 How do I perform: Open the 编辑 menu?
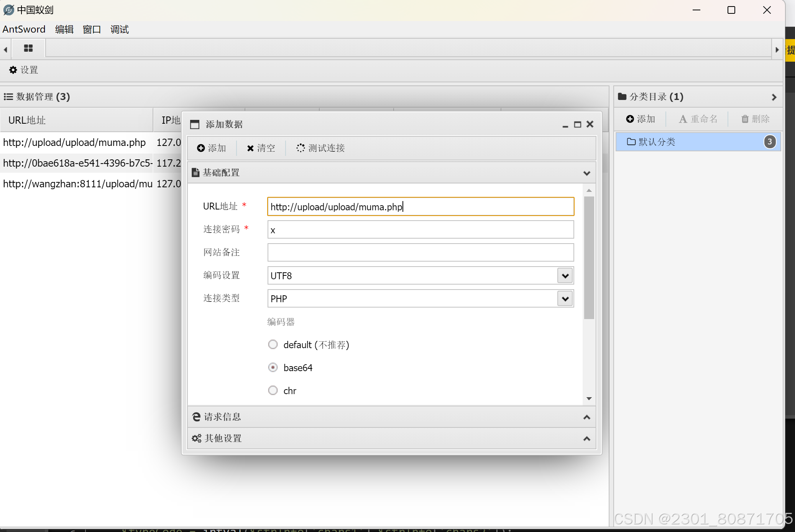pyautogui.click(x=64, y=29)
